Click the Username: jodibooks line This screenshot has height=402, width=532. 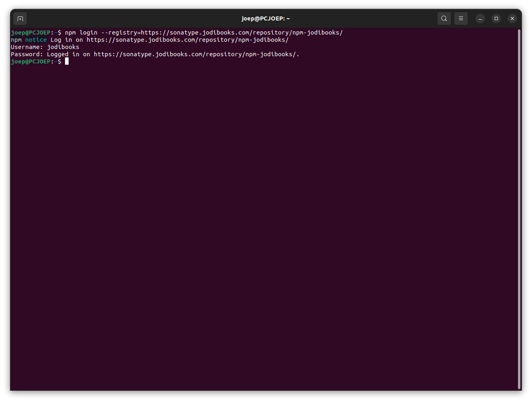tap(45, 47)
